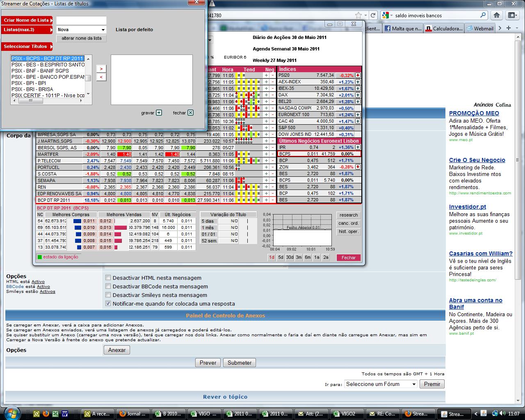Remove title using the < button
This screenshot has width=525, height=420.
[101, 77]
